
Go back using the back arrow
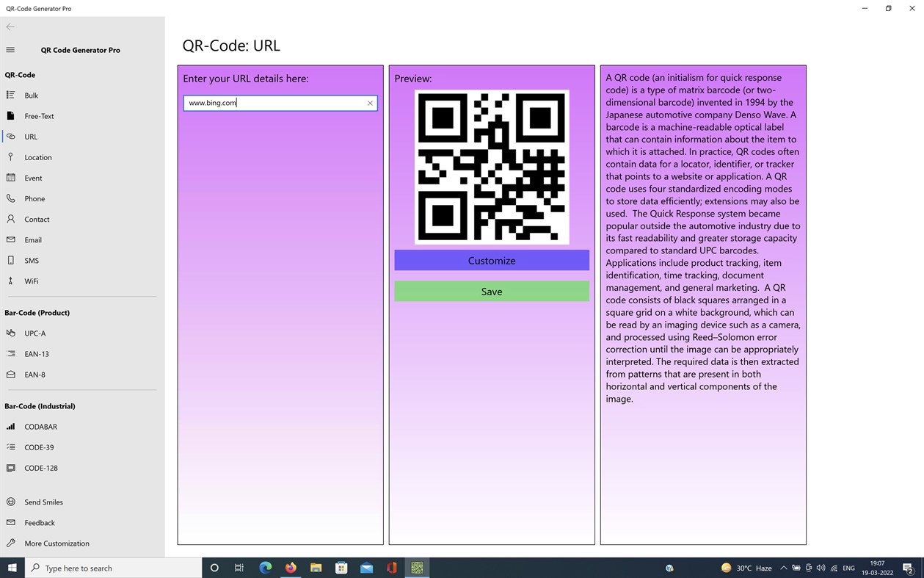(x=10, y=26)
